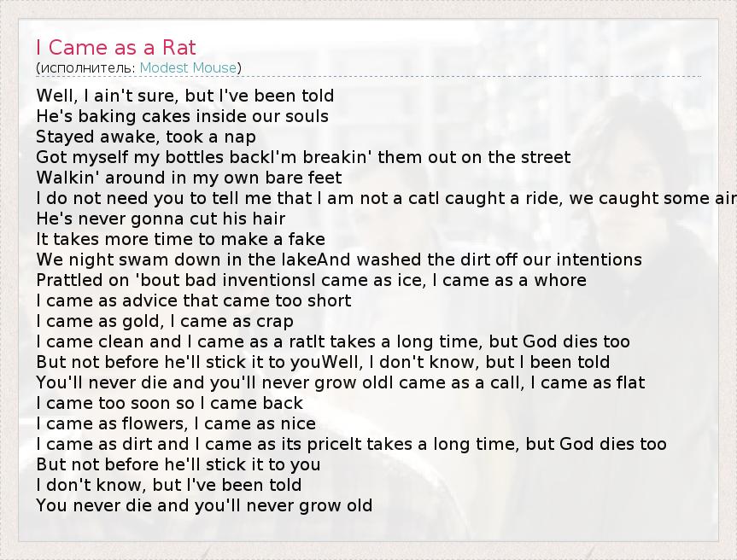The width and height of the screenshot is (737, 560).
Task: Click the line starting 'Got myself my bottles'
Action: point(303,157)
